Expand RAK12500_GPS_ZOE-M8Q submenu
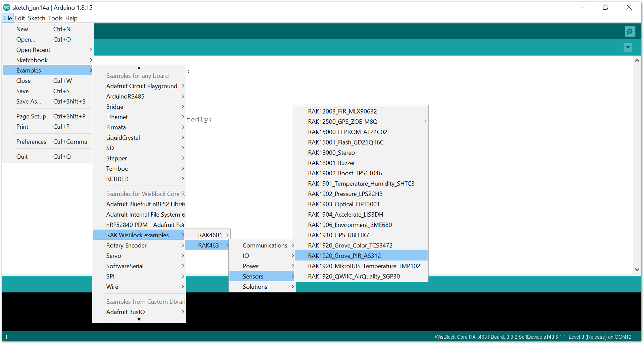644x344 pixels. [x=361, y=122]
